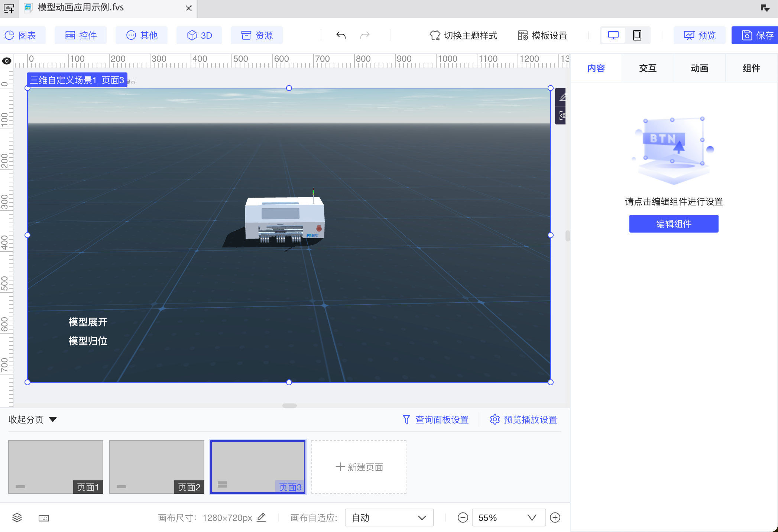Open the 55% zoom level dropdown

tap(508, 518)
